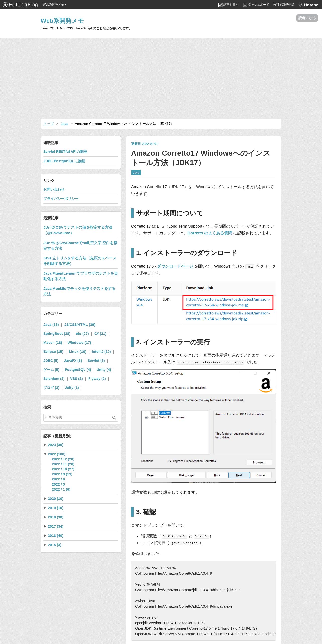
Task: Click external link icon beside zip link
Action: [x=246, y=319]
